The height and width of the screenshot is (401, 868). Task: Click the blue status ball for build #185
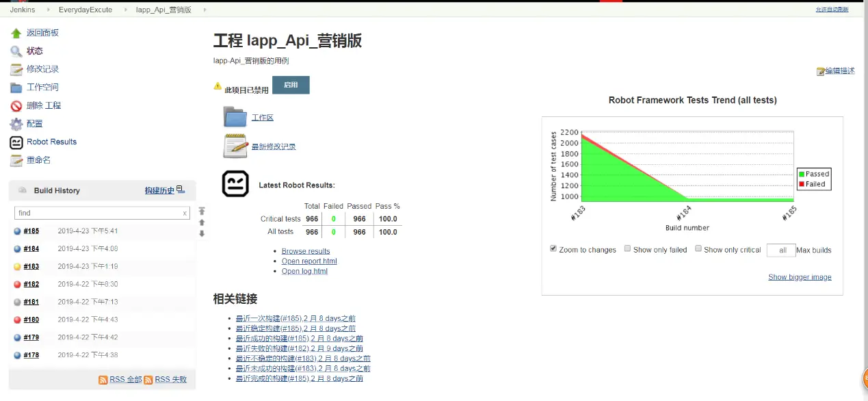click(17, 231)
